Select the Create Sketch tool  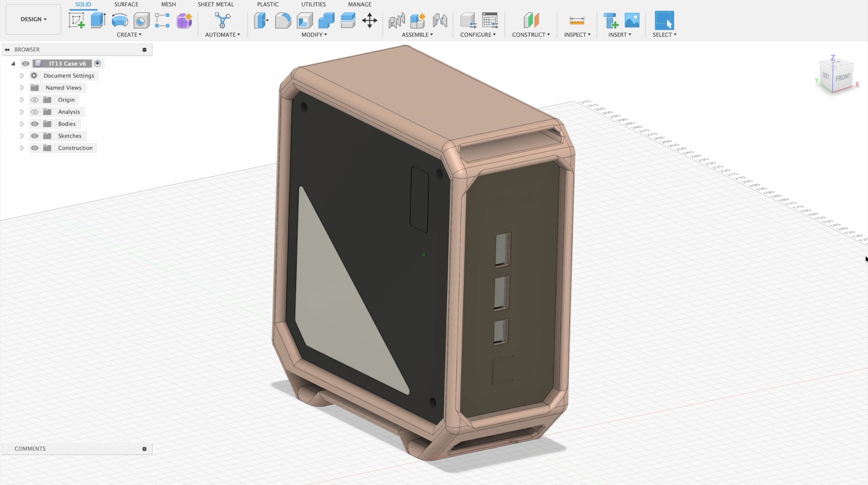point(77,21)
